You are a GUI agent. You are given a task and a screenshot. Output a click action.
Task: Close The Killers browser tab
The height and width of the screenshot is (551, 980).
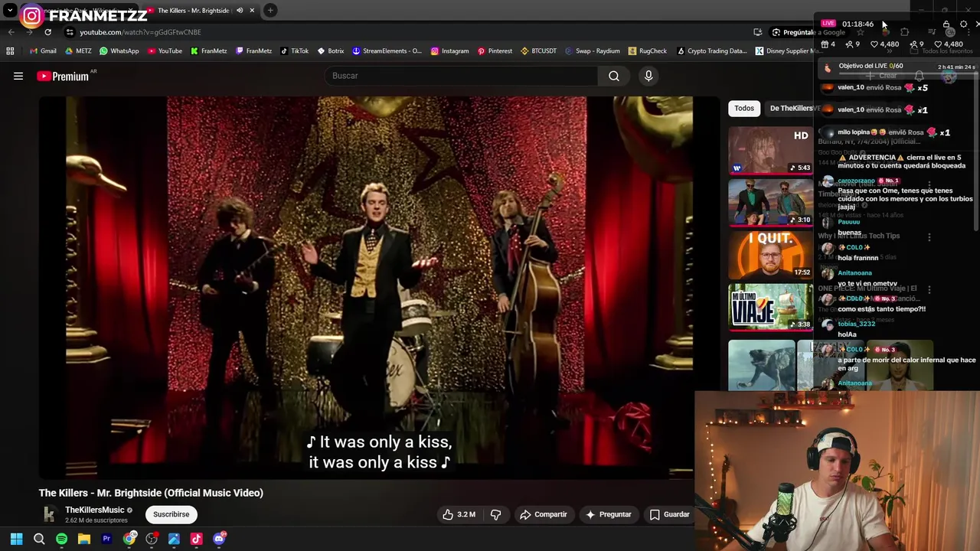[x=252, y=11]
